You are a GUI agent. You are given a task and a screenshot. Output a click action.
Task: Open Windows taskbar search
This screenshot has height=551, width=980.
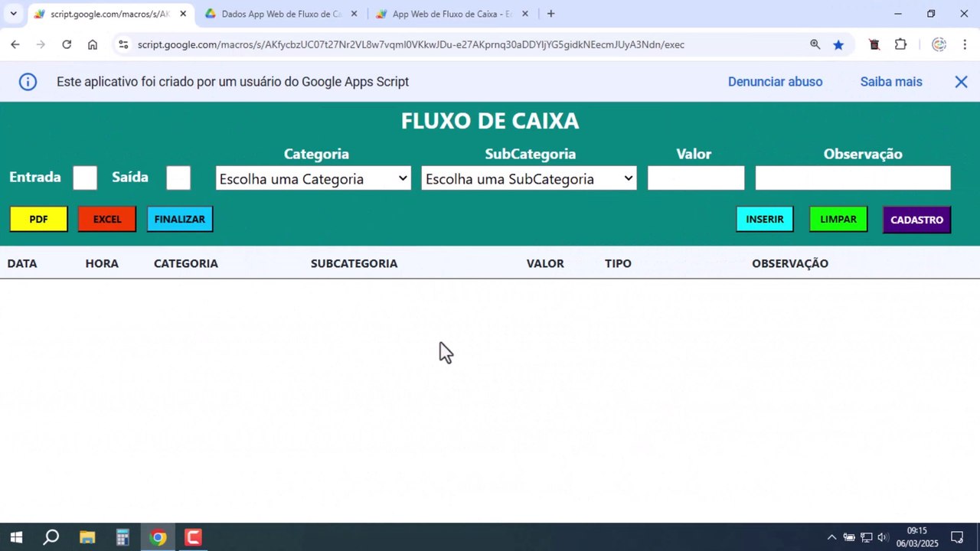(x=51, y=537)
